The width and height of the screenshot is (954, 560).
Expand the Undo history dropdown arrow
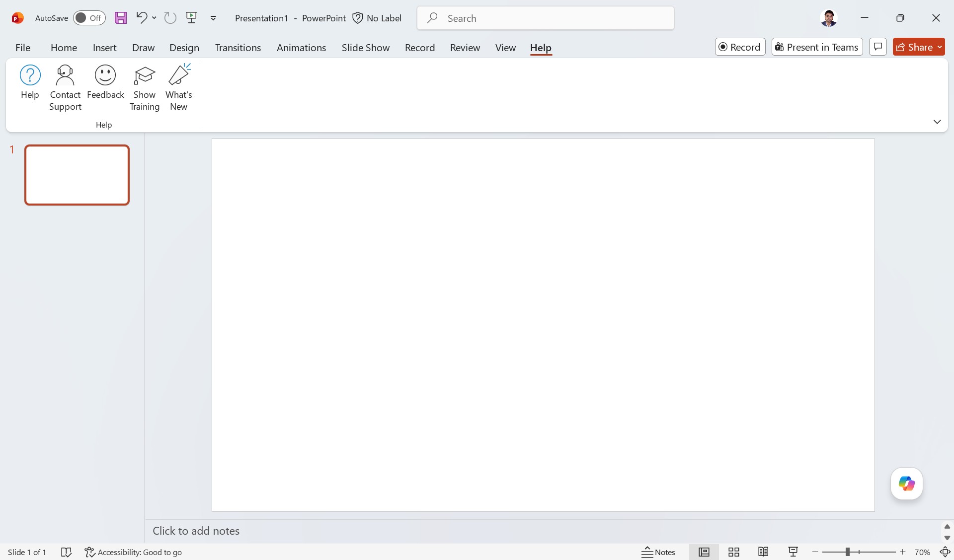point(154,18)
